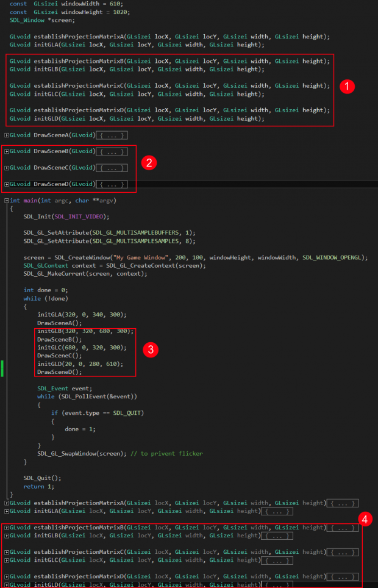Click the ellipsis box after the initGLB definition
This screenshot has height=588, width=378.
(277, 536)
